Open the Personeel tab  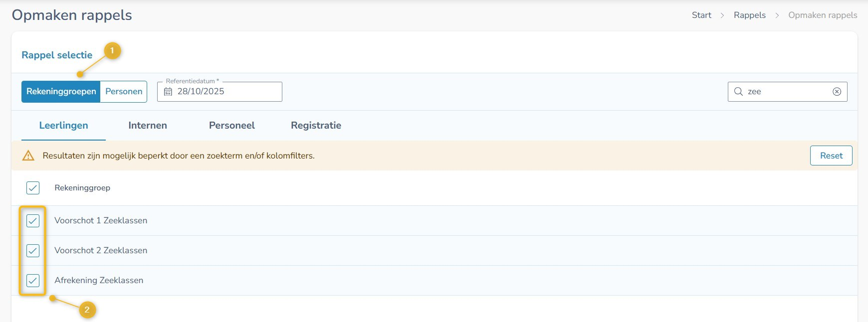(x=231, y=126)
